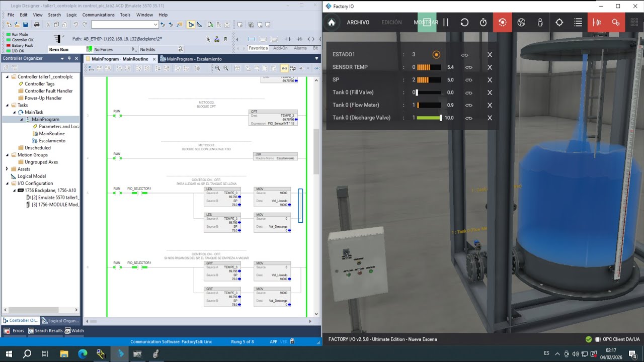
Task: Expand the Assets tree node
Action: tap(7, 169)
